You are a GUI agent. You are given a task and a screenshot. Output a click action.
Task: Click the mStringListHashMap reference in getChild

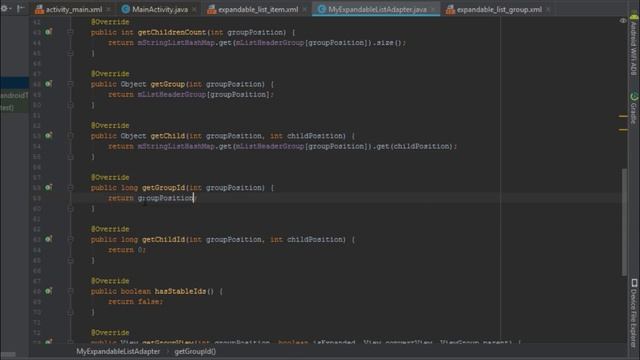176,146
